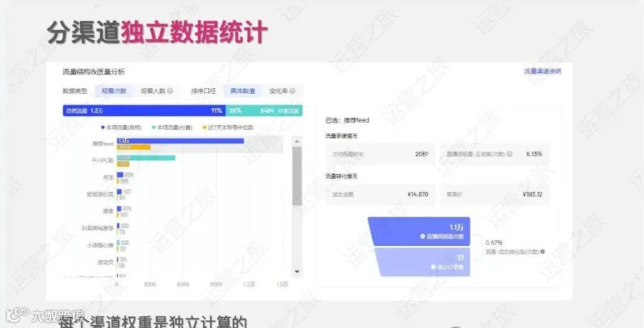Click the help icon beside 观看人数
This screenshot has width=644, height=328.
coord(170,91)
